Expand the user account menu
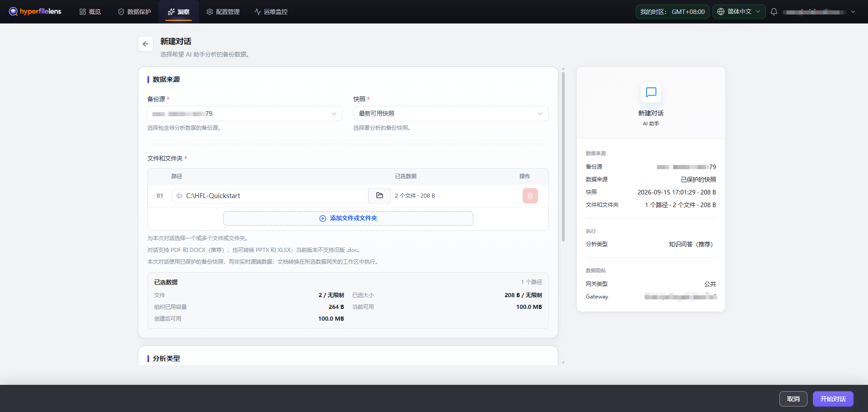This screenshot has width=868, height=412. [x=819, y=12]
